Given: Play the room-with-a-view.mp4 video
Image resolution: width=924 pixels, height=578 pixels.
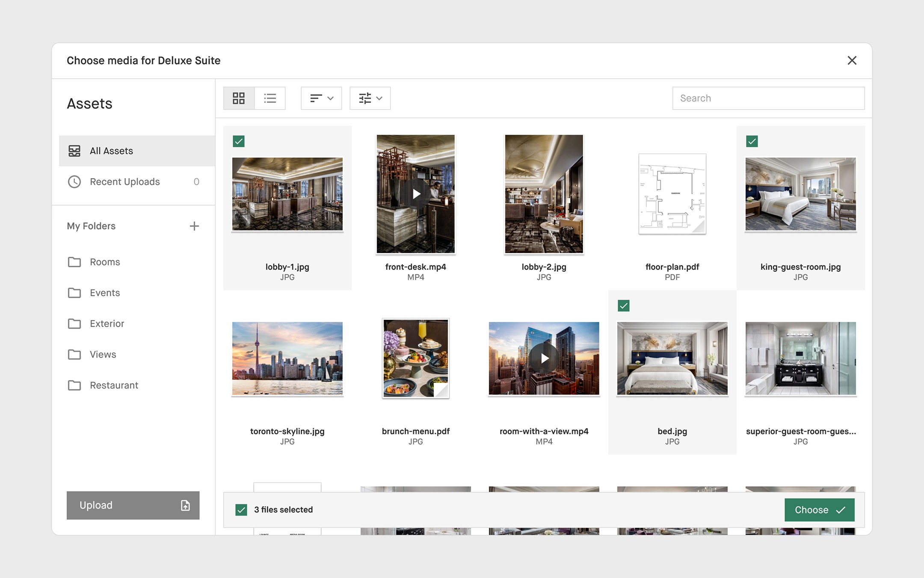Looking at the screenshot, I should [x=544, y=358].
